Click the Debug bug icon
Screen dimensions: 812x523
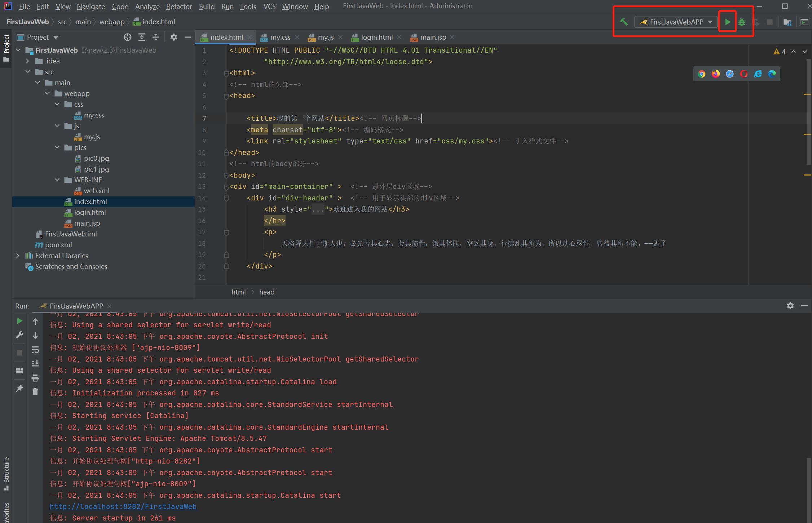[x=742, y=22]
